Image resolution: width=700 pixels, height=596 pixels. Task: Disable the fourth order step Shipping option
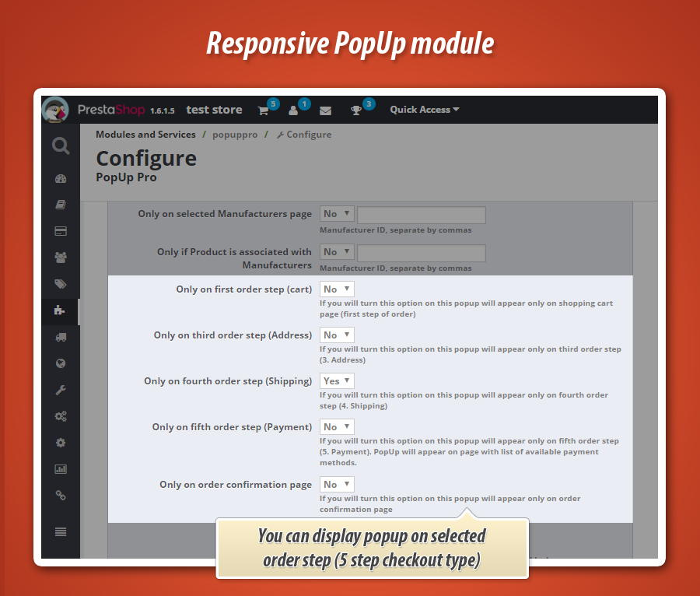[x=336, y=380]
